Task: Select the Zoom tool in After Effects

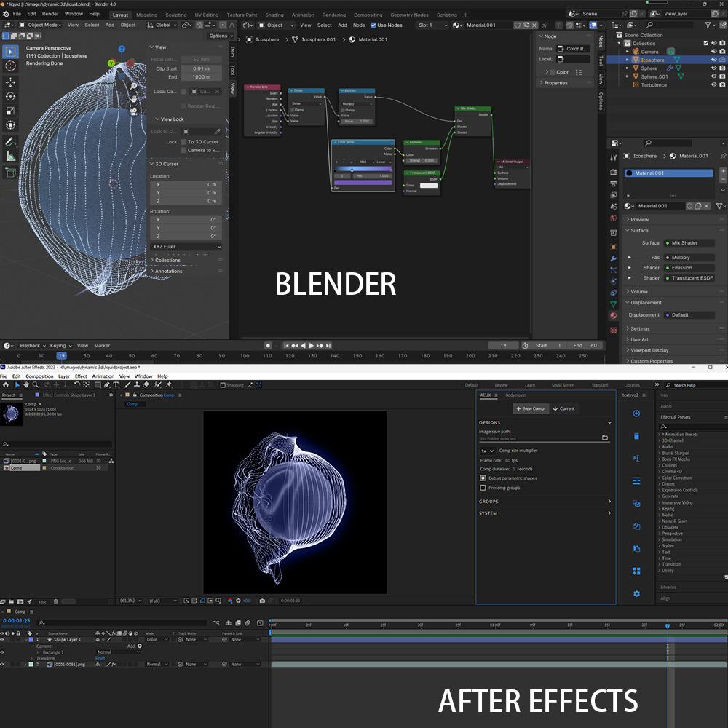Action: (35, 385)
